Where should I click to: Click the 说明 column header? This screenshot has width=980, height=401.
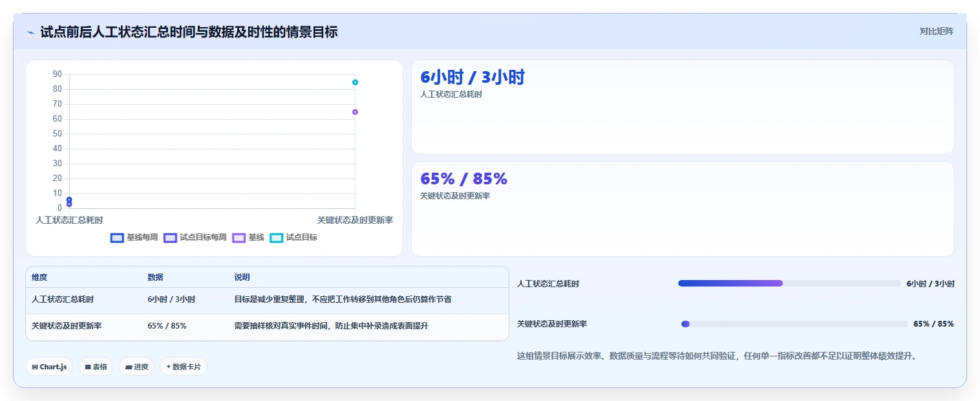point(242,277)
